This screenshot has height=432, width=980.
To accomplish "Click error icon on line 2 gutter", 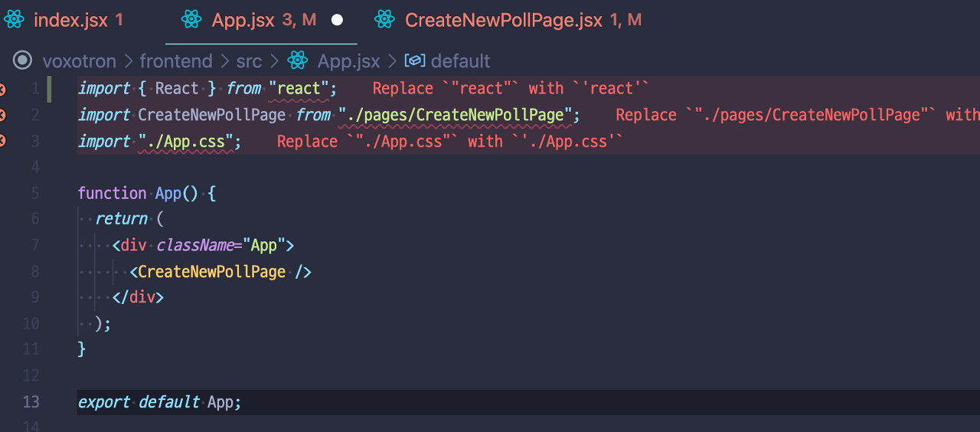I will coord(2,116).
